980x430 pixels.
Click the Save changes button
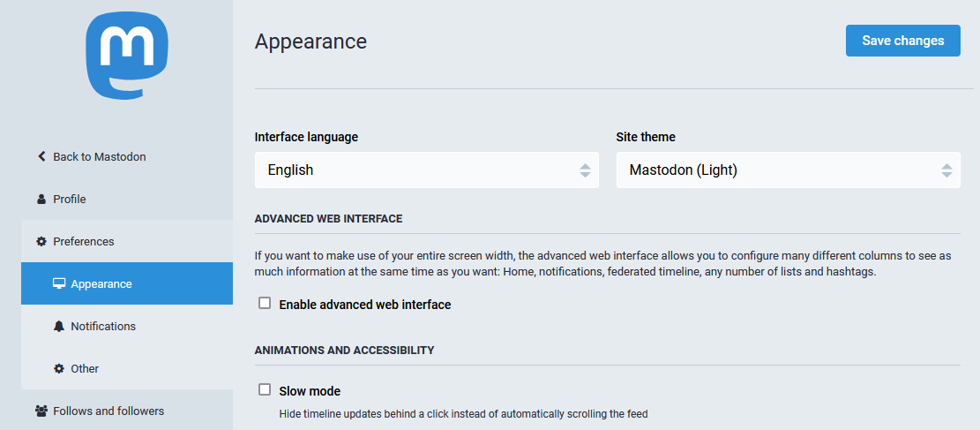coord(903,41)
